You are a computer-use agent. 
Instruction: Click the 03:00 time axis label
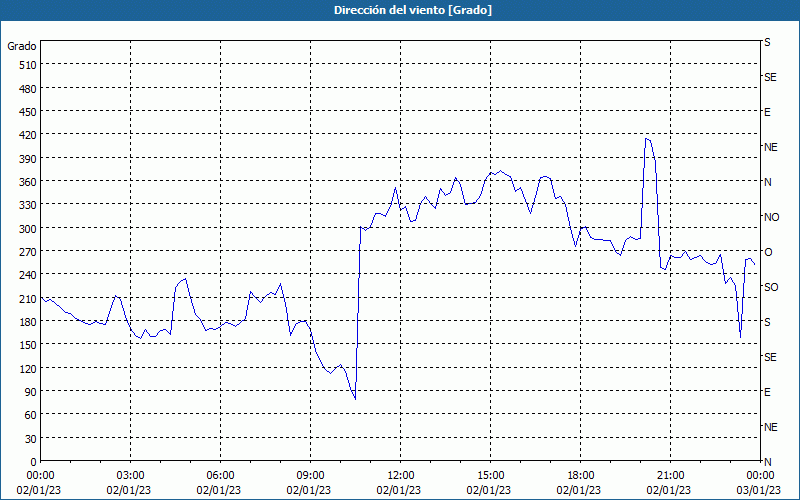[131, 476]
